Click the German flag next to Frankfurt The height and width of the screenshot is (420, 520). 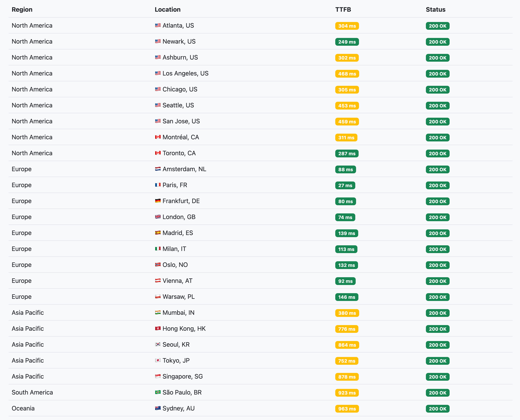[x=158, y=201]
